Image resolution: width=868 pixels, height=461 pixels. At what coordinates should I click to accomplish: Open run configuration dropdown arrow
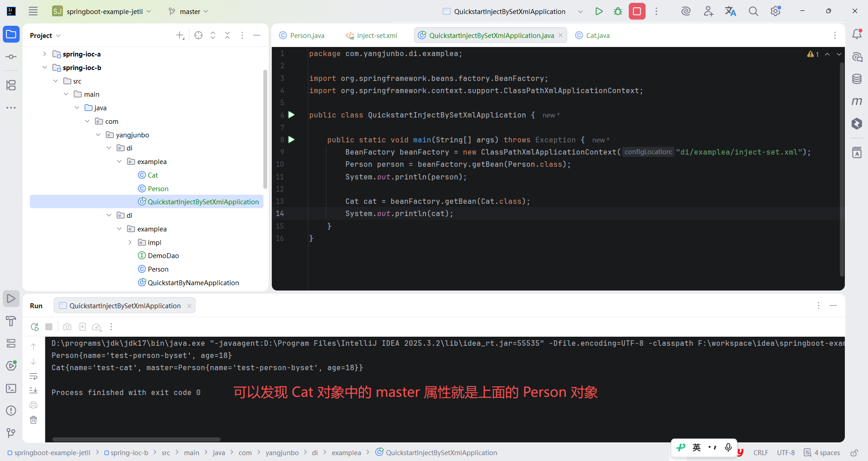[x=580, y=11]
